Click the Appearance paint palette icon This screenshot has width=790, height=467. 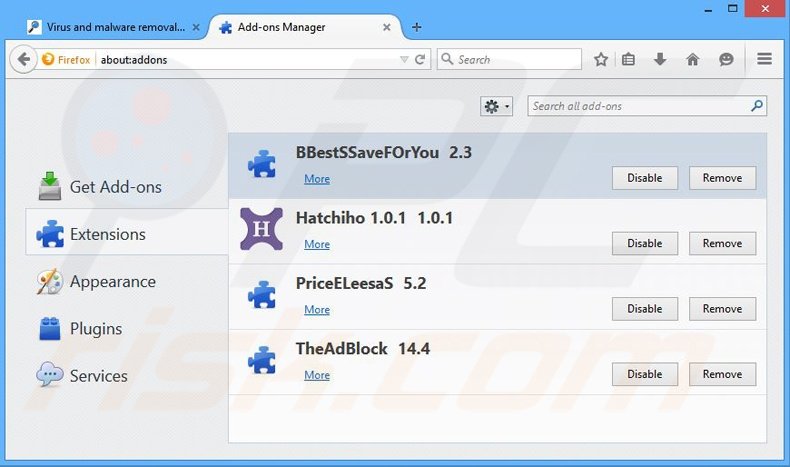(x=49, y=281)
